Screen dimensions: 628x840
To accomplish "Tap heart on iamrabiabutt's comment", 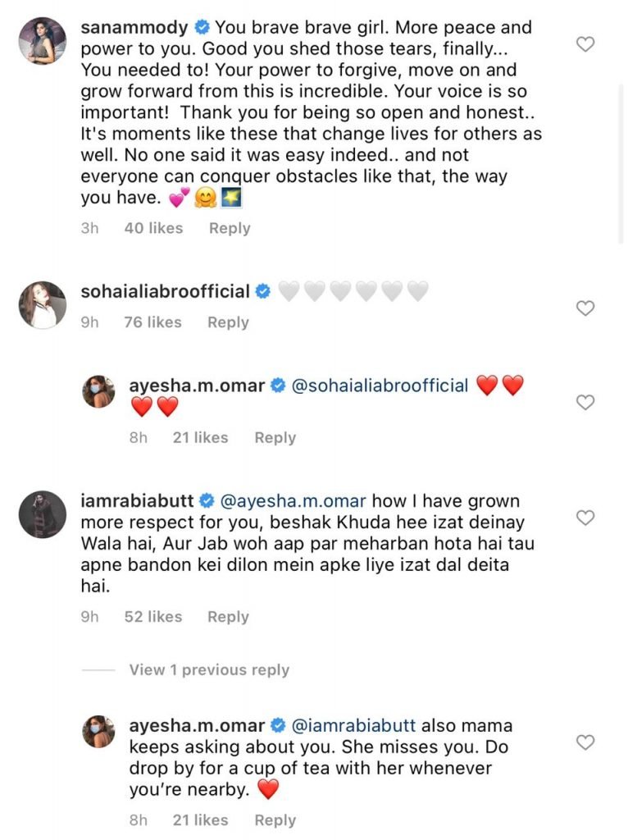I will pyautogui.click(x=585, y=518).
